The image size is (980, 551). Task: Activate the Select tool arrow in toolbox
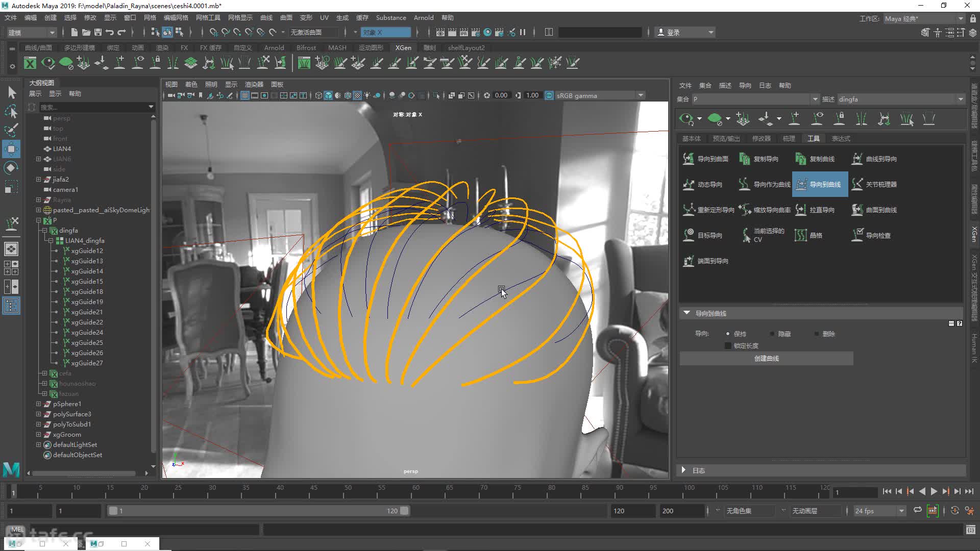11,92
